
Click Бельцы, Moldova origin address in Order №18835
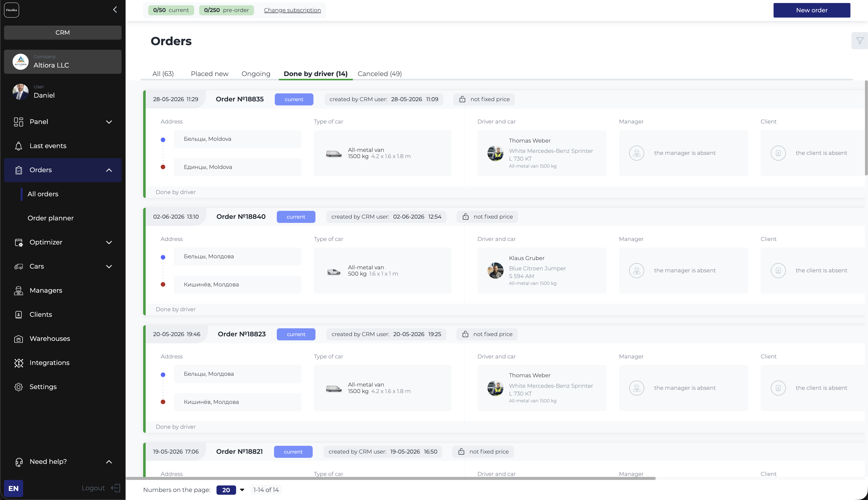237,139
